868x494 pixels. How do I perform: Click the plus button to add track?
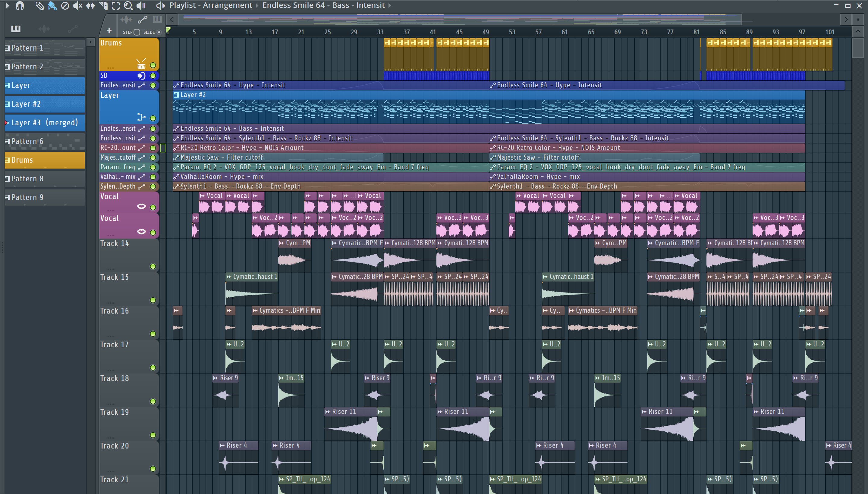109,31
